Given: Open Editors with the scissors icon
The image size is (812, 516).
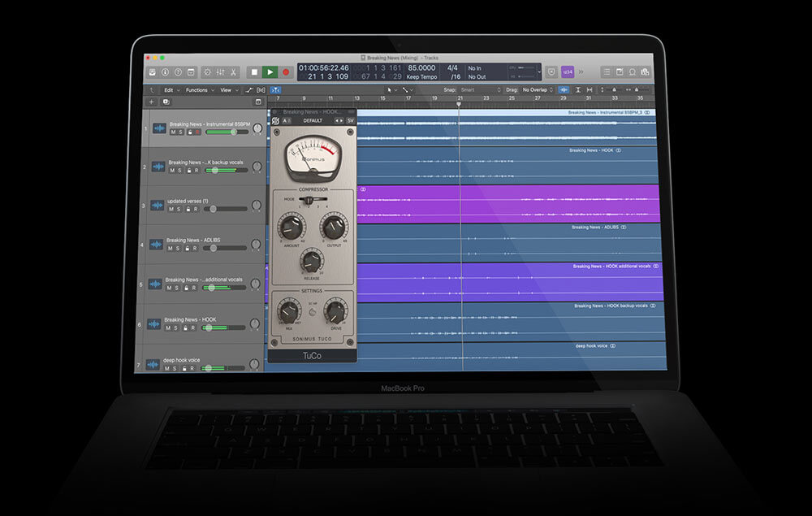Looking at the screenshot, I should point(234,72).
